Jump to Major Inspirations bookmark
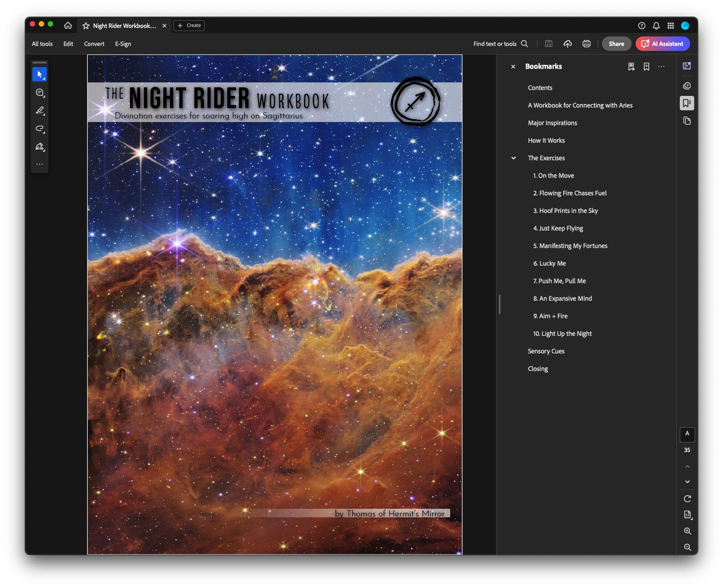The image size is (723, 588). click(552, 123)
